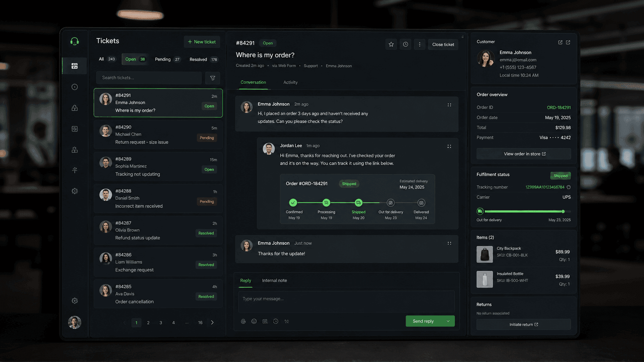Open the circle icon below the tickets icon

[x=75, y=87]
